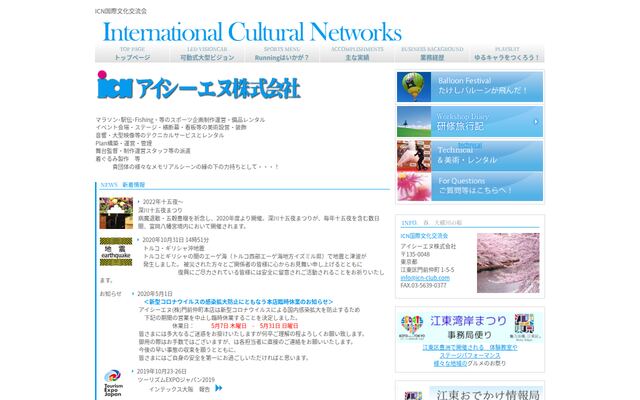Click the 2019年10月23-26日 news date
Viewport: 640px width, 400px height.
point(162,371)
